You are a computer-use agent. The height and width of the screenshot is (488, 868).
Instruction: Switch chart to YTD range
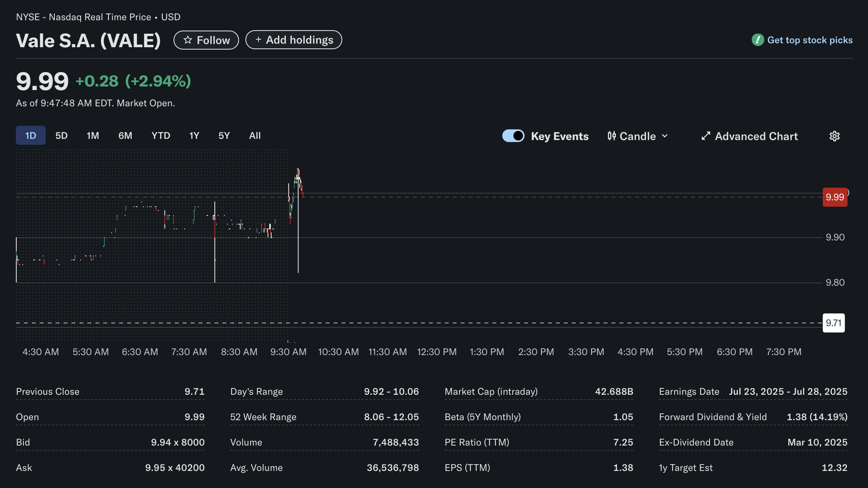tap(161, 135)
